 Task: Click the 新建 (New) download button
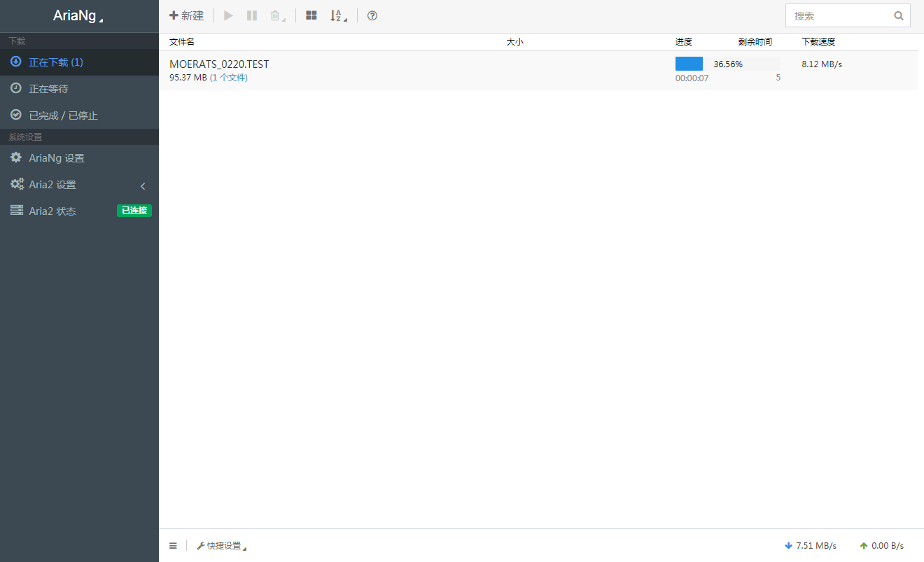[x=186, y=15]
